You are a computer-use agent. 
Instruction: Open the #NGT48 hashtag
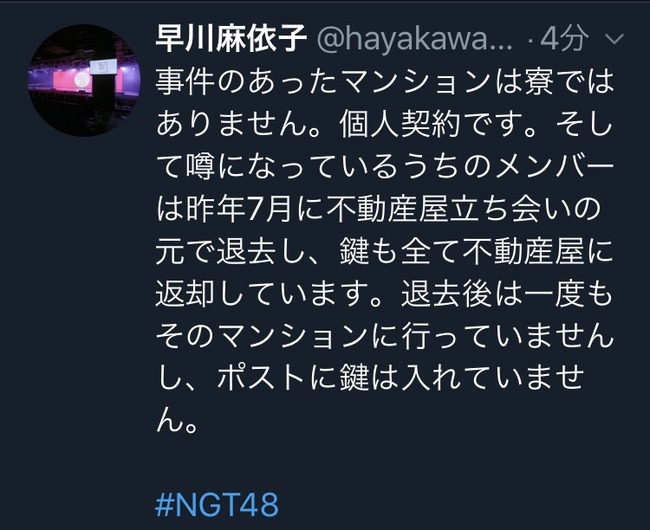217,505
